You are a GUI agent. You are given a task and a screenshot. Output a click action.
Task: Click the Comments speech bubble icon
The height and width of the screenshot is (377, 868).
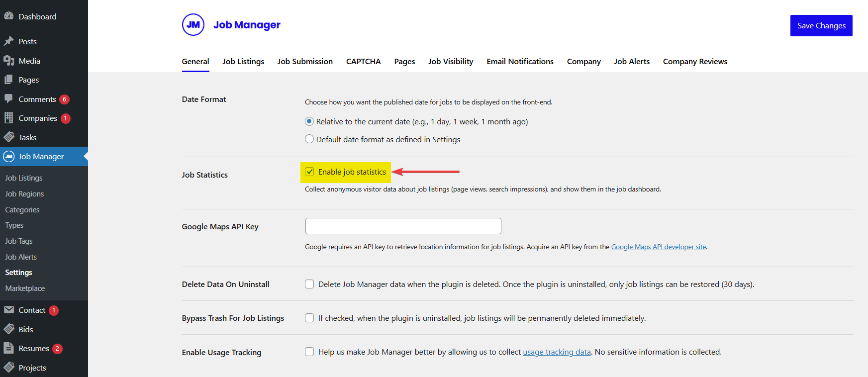8,99
